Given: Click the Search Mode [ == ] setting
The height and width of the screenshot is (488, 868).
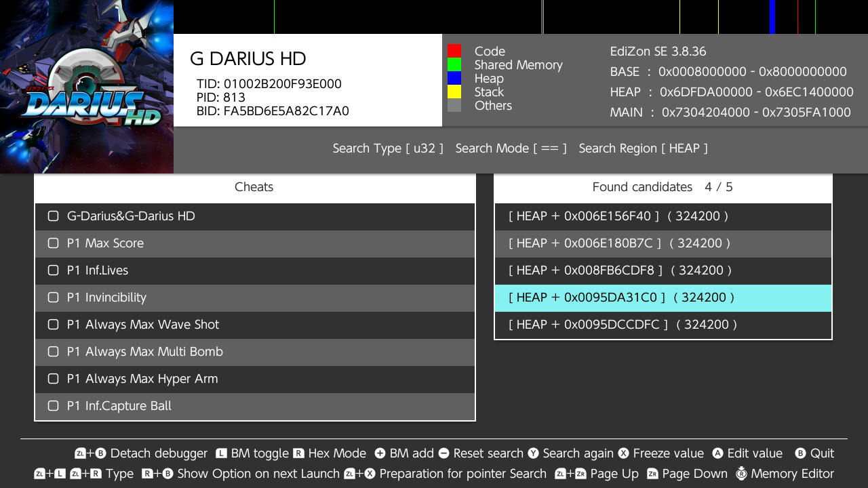Looking at the screenshot, I should (x=511, y=148).
